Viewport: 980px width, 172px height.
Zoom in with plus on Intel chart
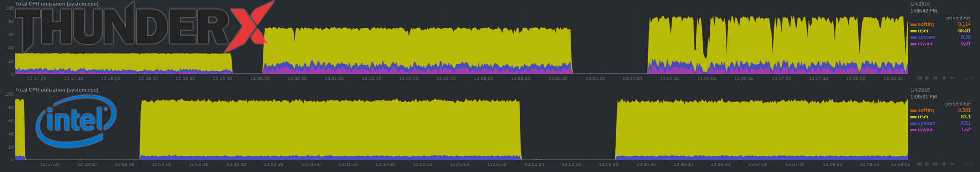(x=944, y=164)
